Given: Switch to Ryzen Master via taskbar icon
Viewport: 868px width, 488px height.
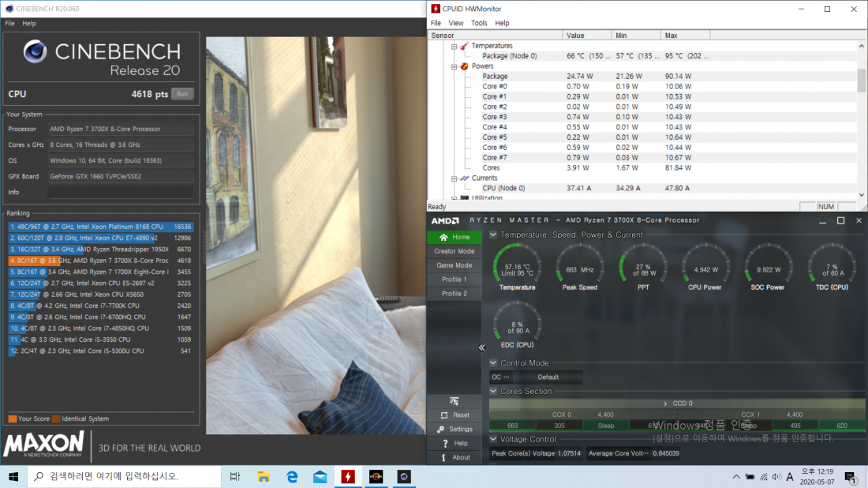Looking at the screenshot, I should click(x=376, y=477).
